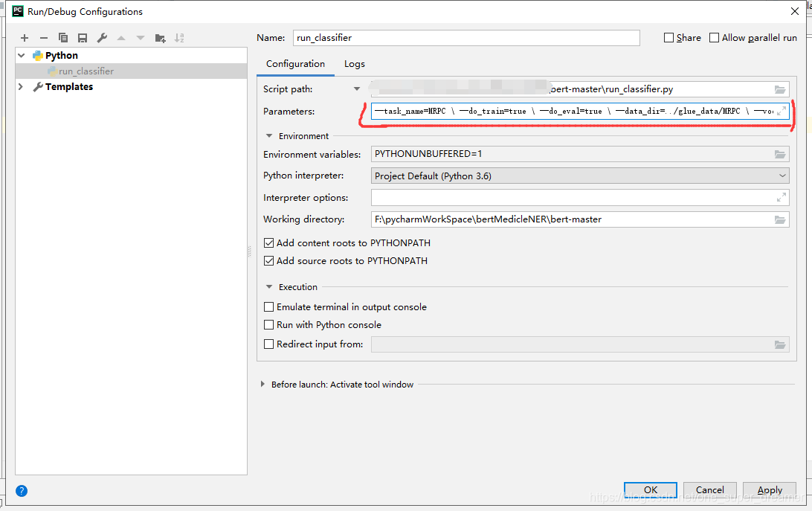Expand the Templates tree node
812x511 pixels.
(21, 86)
